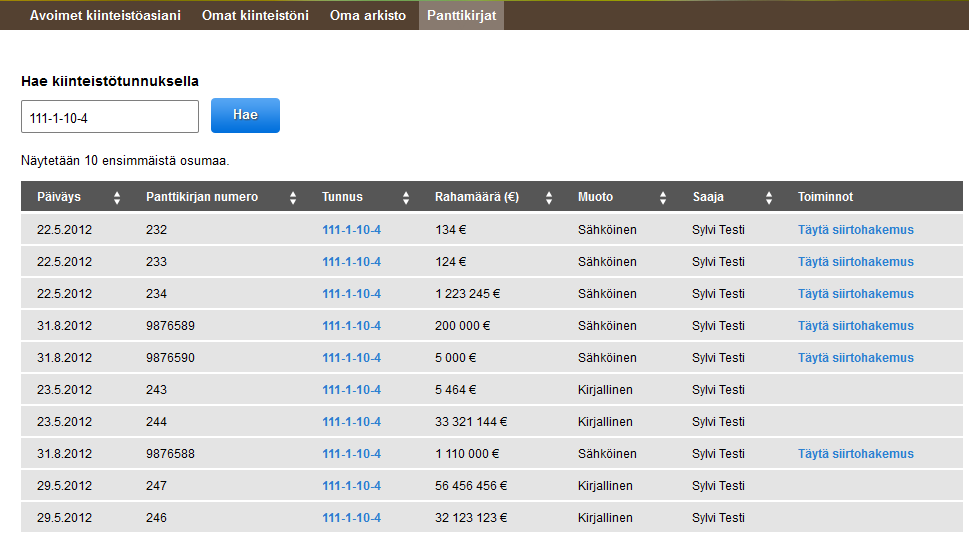Click the Hae kiinteistötunnuksella heading
Screen dimensions: 969x553
110,82
